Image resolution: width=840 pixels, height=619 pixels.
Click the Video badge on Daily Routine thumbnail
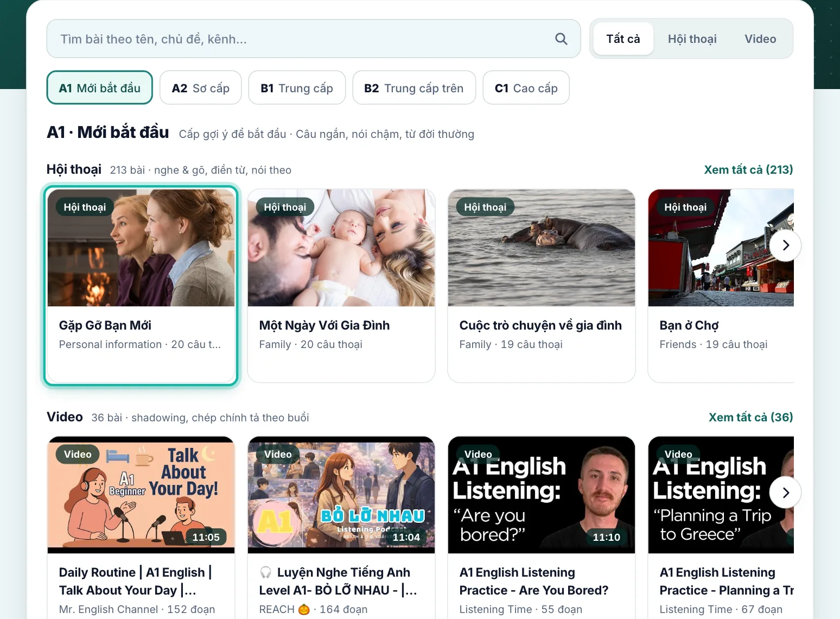[78, 454]
